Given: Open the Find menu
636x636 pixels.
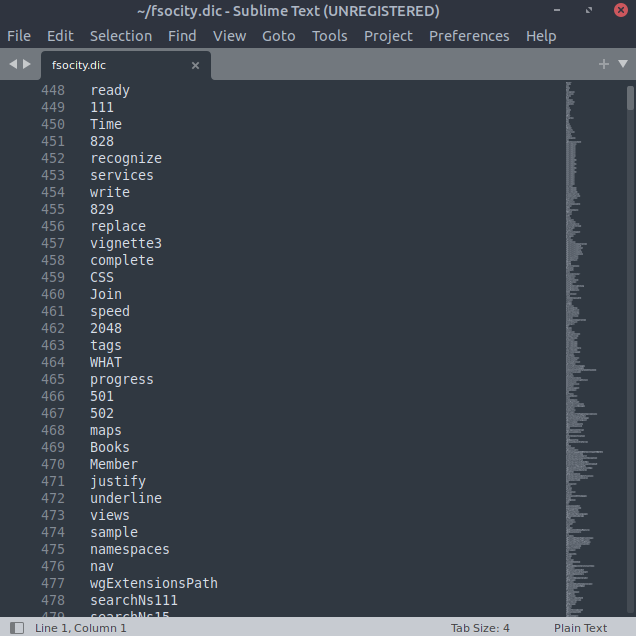Looking at the screenshot, I should pos(182,36).
